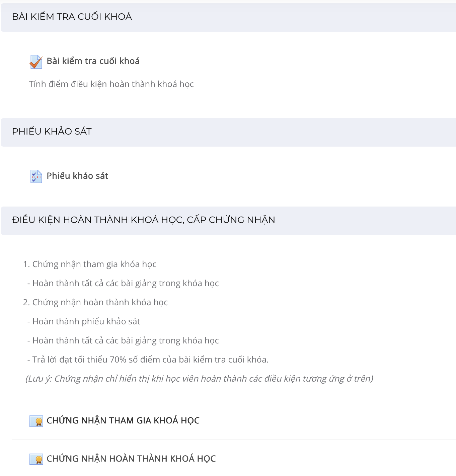This screenshot has width=456, height=476.
Task: Open CHỨNG NHẬN HOÀN THÀNH KHOÁ HỌC certificate
Action: pyautogui.click(x=131, y=459)
